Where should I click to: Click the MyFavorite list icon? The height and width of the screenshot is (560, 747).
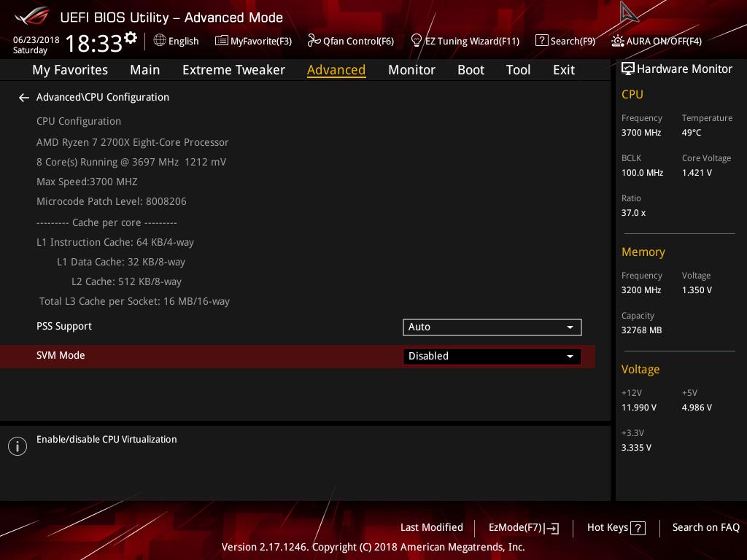[x=222, y=41]
